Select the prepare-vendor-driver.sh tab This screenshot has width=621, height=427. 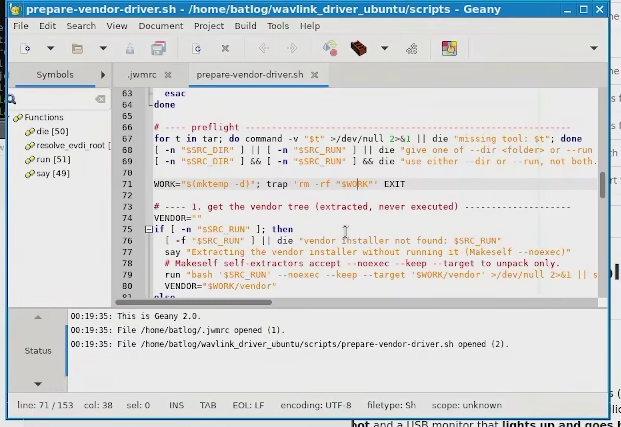(x=250, y=75)
